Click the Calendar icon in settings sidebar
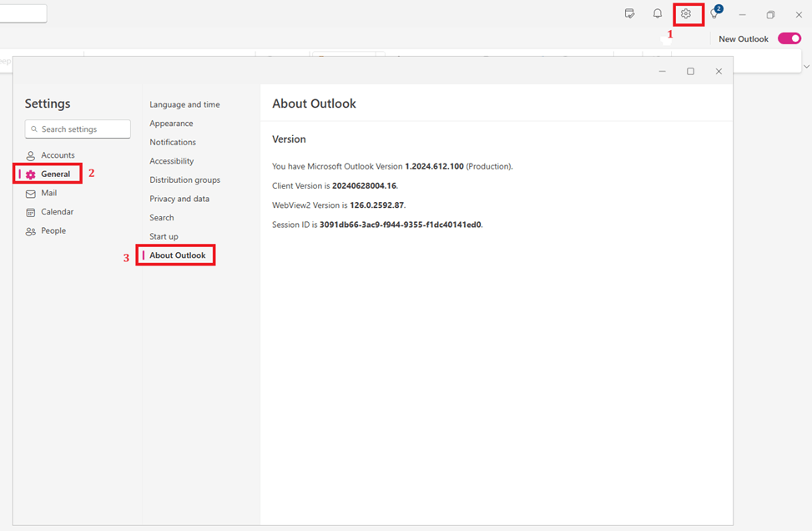Viewport: 812px width, 531px height. [x=31, y=212]
